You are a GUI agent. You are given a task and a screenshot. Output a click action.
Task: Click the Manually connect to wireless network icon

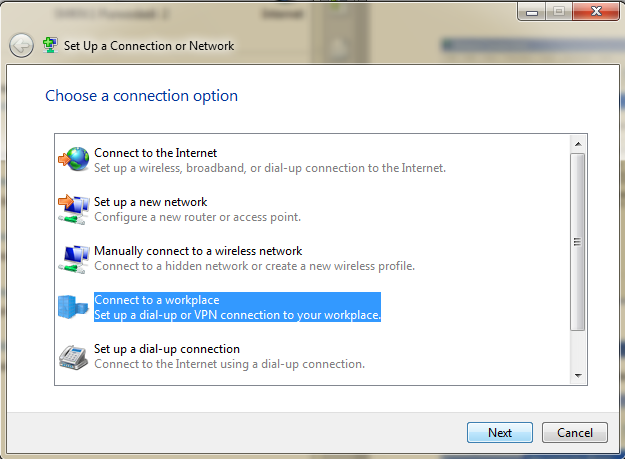pos(73,258)
